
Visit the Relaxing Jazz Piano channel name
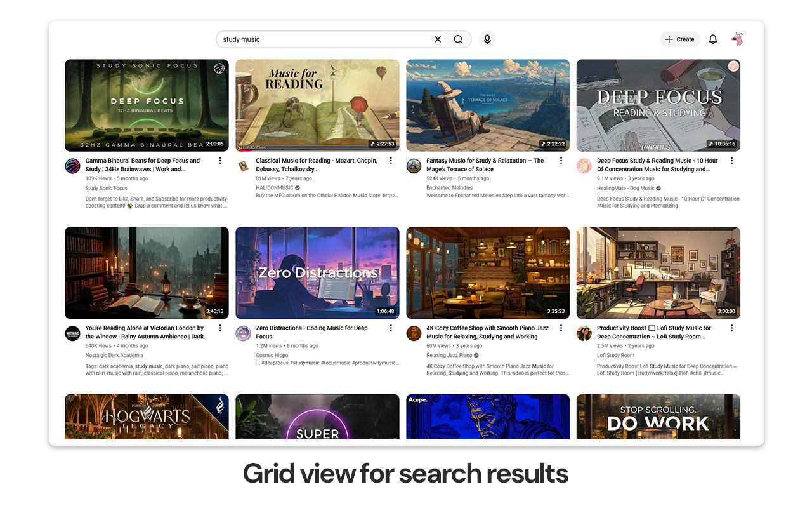pos(449,356)
